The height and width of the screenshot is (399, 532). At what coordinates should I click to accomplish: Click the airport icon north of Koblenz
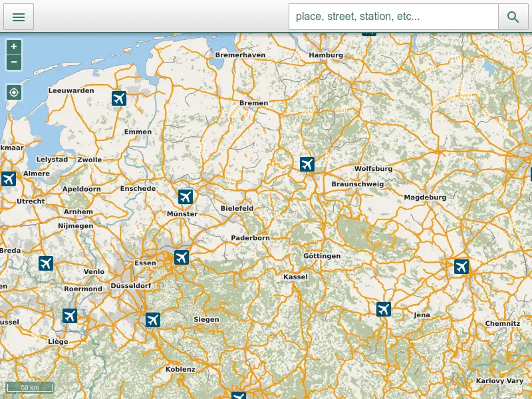tap(152, 320)
